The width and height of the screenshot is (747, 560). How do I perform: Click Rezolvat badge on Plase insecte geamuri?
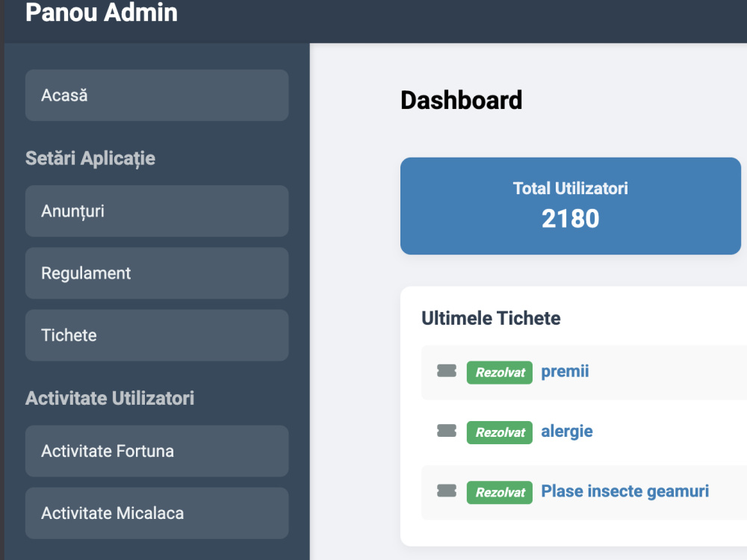(499, 492)
